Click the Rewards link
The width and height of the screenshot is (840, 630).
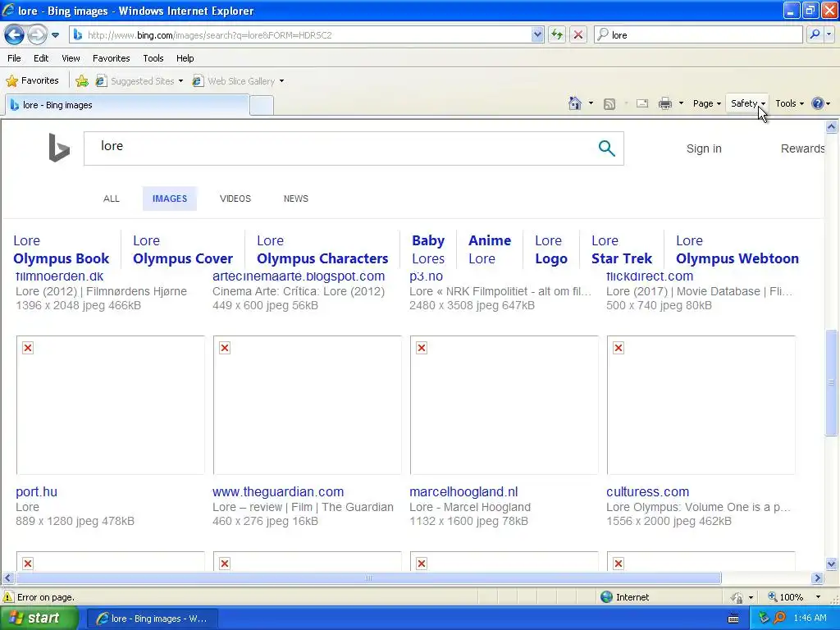[x=802, y=148]
